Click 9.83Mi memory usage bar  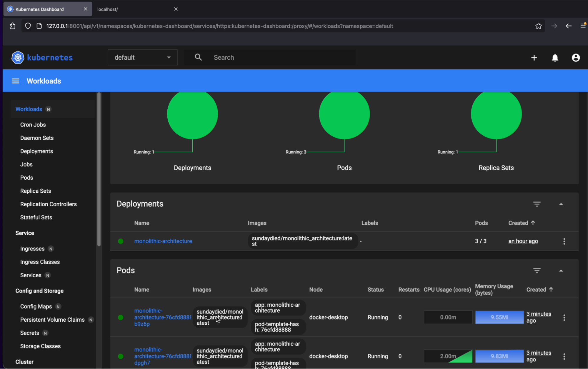click(x=499, y=356)
